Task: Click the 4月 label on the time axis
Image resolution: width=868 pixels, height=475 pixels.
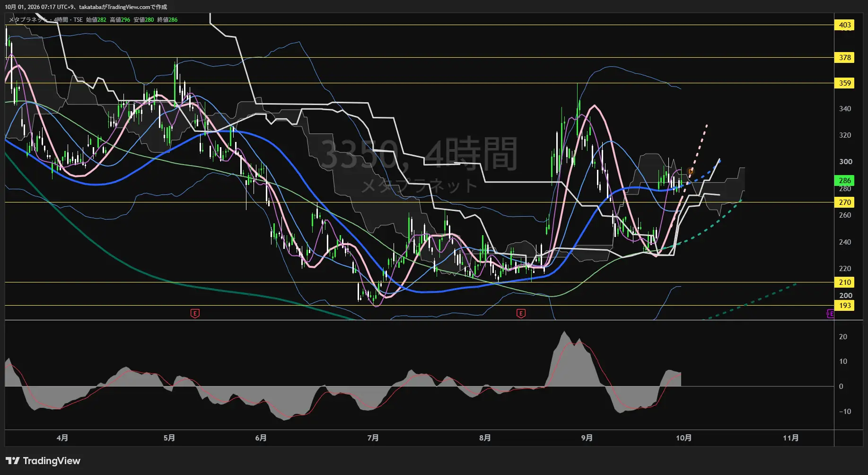Action: pyautogui.click(x=62, y=438)
